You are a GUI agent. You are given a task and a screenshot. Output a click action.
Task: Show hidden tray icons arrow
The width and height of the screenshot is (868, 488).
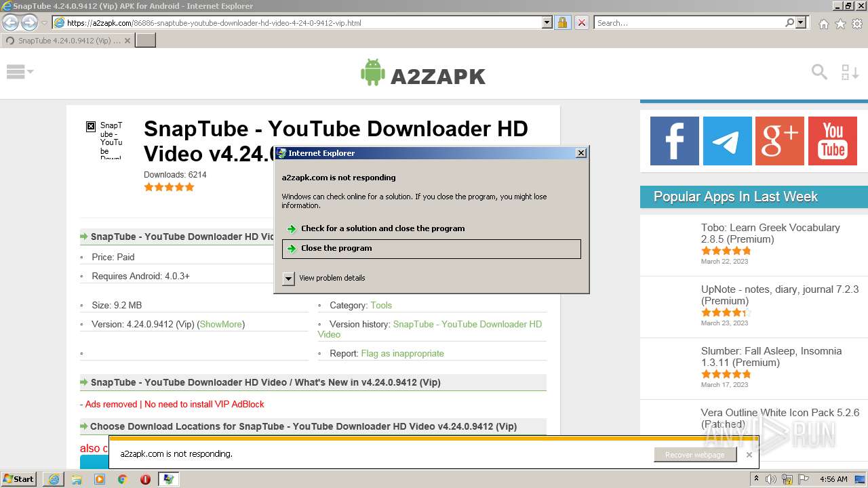click(x=757, y=479)
